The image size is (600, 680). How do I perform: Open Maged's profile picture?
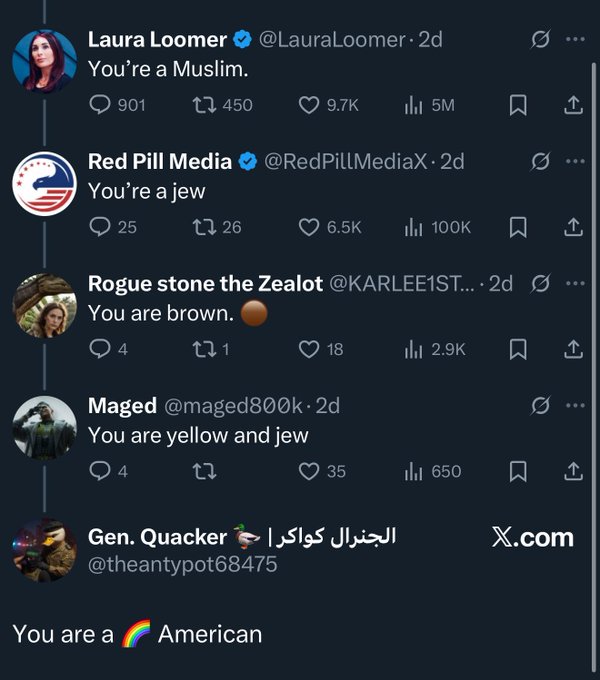click(44, 428)
